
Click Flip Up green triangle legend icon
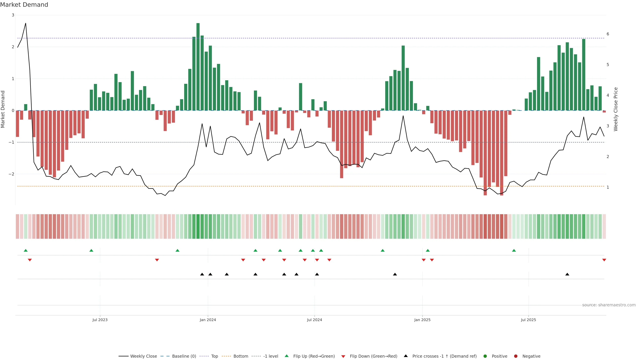(287, 356)
